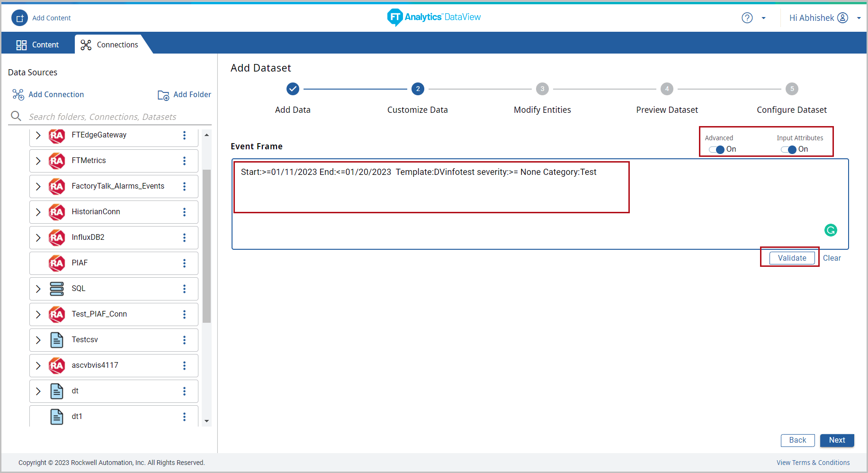Click the Add Content plus icon
868x473 pixels.
pyautogui.click(x=19, y=18)
